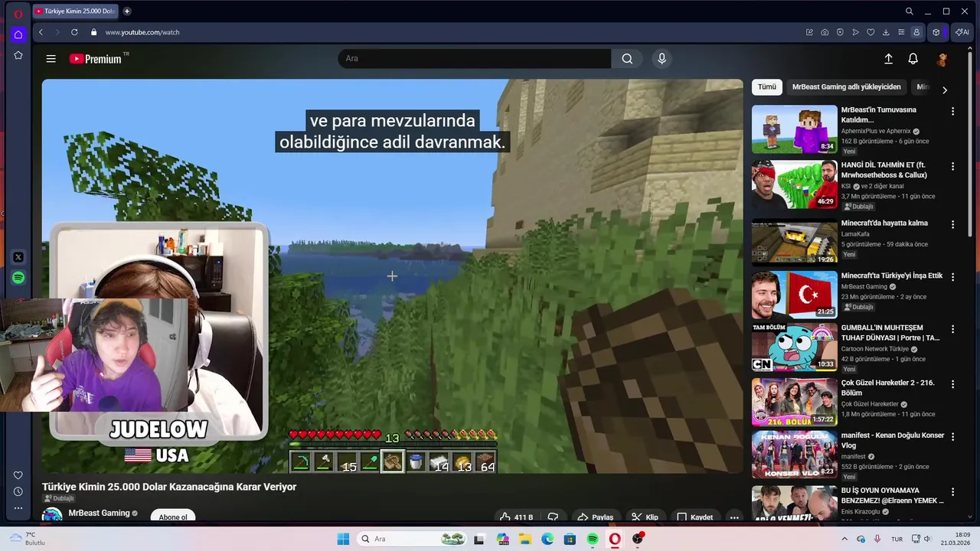Open Minecraft'ta Türkiye'yi İnşa Ettik thumbnail
Screen dimensions: 980x551
[794, 295]
